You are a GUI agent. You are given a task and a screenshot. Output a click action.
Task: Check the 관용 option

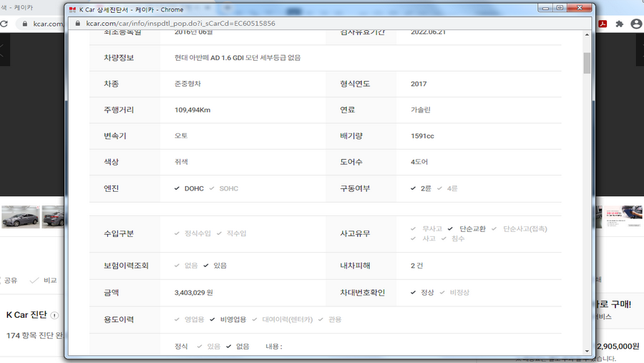(x=321, y=319)
